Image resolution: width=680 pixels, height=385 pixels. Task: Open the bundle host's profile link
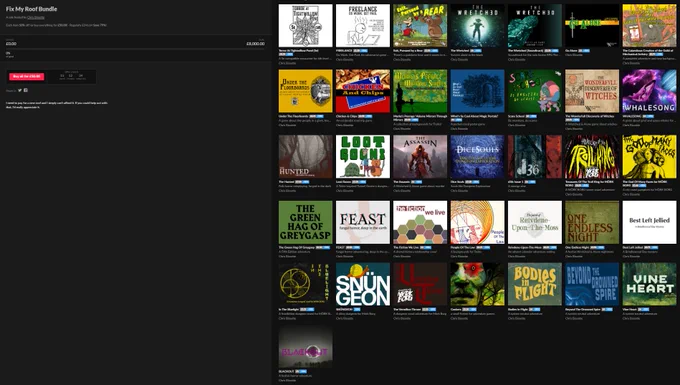tap(36, 17)
